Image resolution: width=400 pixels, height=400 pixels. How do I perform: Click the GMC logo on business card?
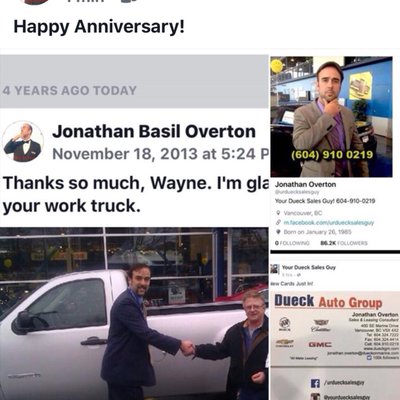coord(319,345)
